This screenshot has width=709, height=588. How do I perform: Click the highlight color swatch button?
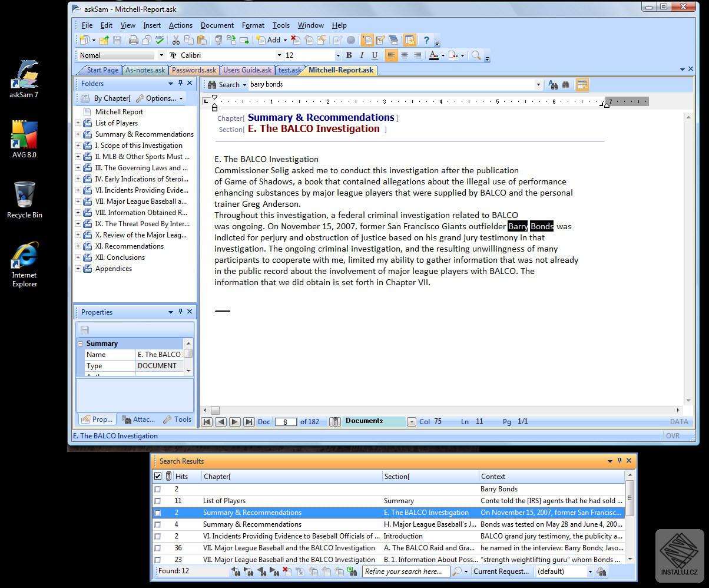tap(453, 55)
